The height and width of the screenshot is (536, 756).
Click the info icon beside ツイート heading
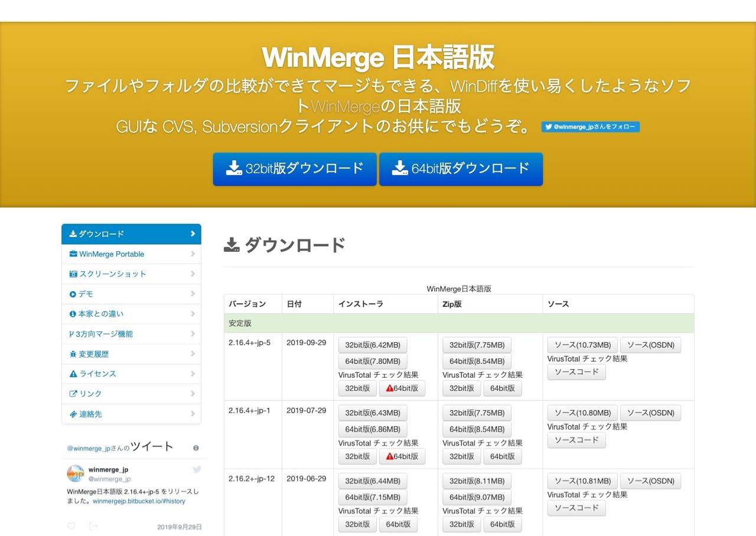point(196,448)
